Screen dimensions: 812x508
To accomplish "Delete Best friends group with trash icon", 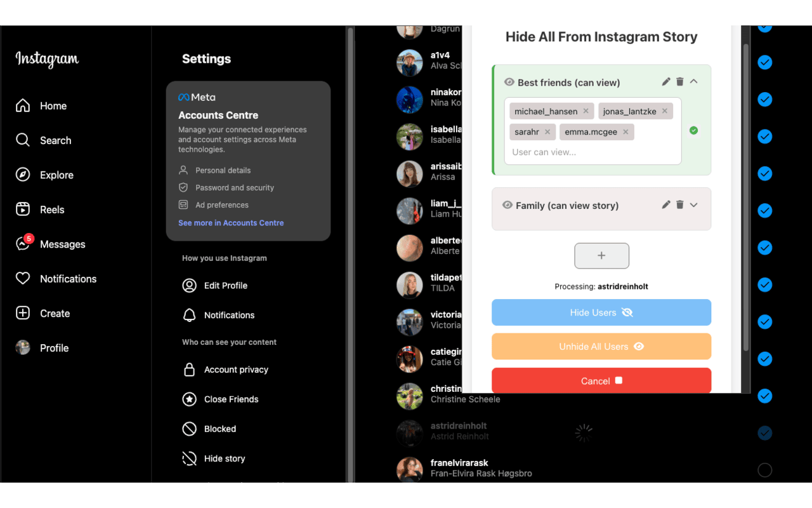I will tap(680, 81).
